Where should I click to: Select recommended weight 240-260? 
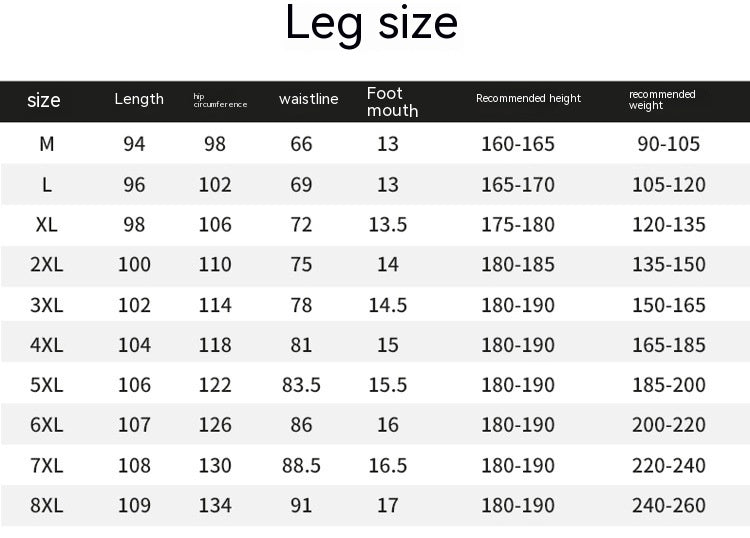[669, 506]
